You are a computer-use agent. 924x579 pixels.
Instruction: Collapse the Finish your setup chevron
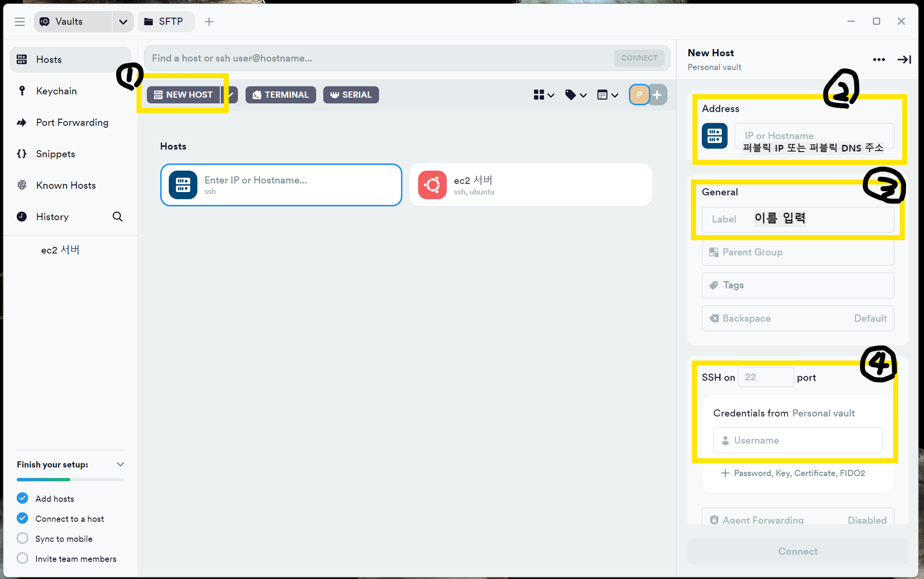[120, 464]
